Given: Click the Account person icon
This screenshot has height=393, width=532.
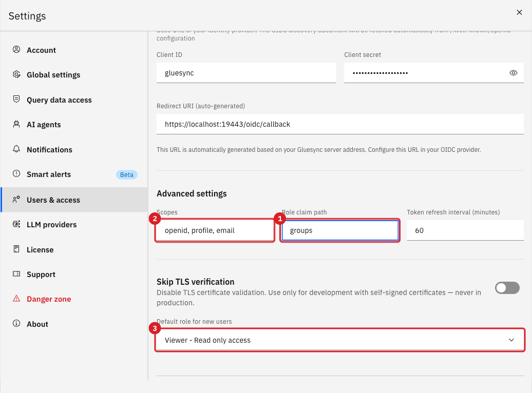Looking at the screenshot, I should coord(16,49).
